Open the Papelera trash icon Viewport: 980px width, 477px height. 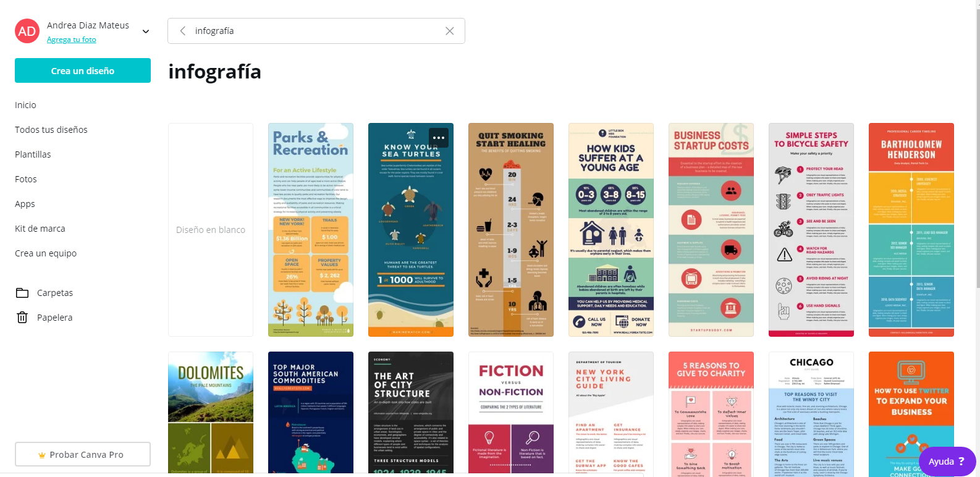22,318
